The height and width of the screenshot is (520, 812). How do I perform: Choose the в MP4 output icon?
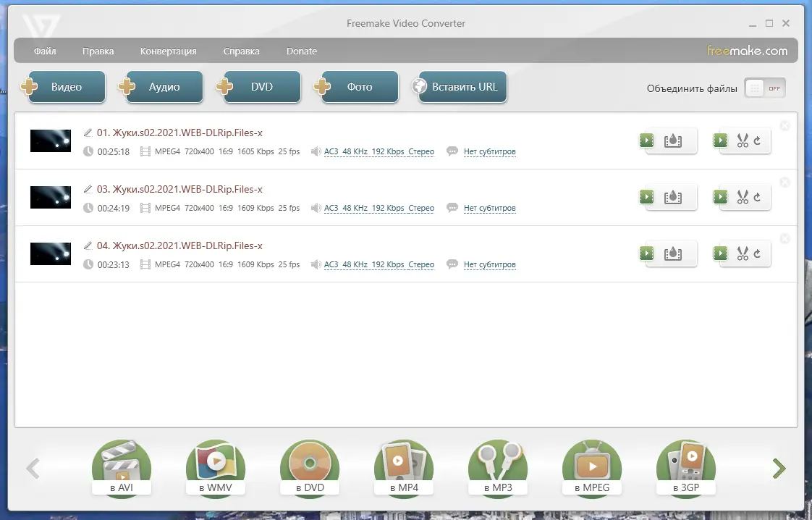404,468
